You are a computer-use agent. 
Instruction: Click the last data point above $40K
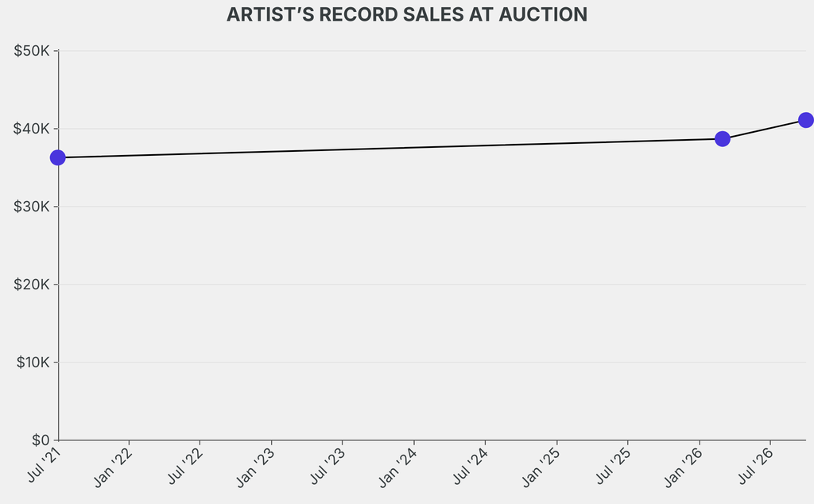point(806,120)
